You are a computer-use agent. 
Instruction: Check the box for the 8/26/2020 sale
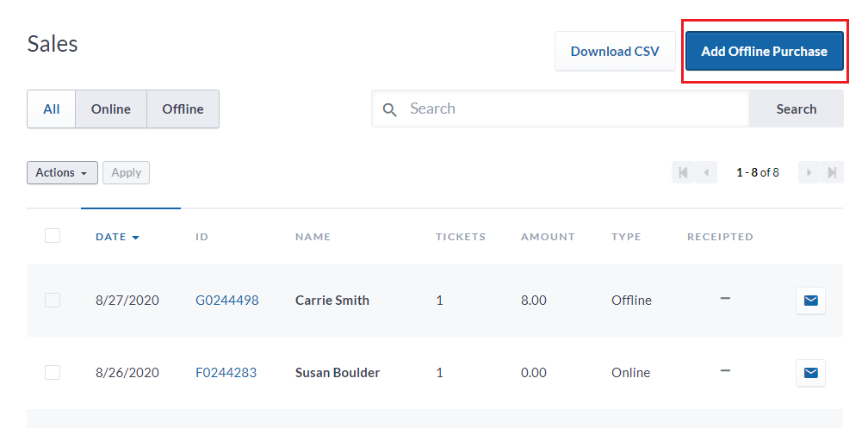pyautogui.click(x=53, y=372)
